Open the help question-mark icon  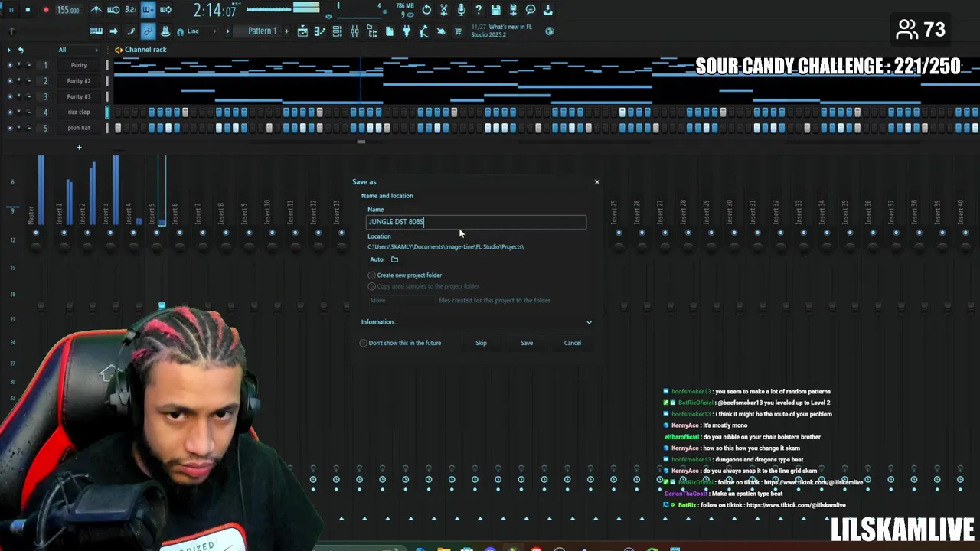click(479, 10)
